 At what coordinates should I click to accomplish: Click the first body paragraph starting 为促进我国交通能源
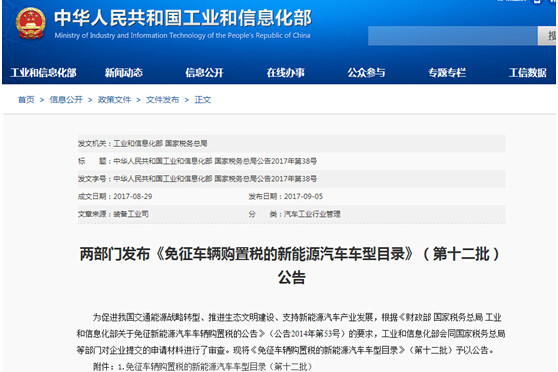point(291,334)
